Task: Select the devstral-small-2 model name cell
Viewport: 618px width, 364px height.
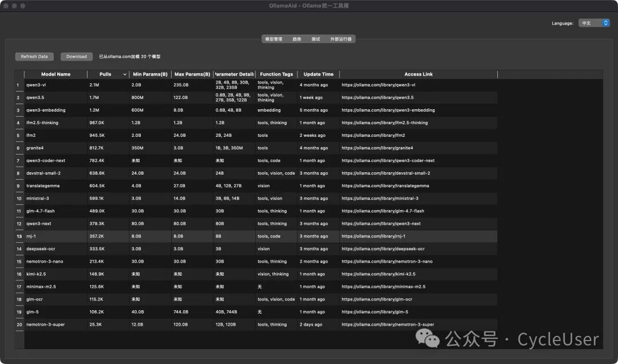Action: [56, 173]
